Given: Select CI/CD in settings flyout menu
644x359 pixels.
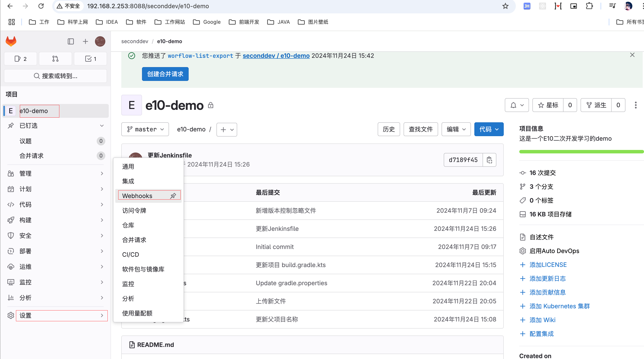Looking at the screenshot, I should [131, 255].
